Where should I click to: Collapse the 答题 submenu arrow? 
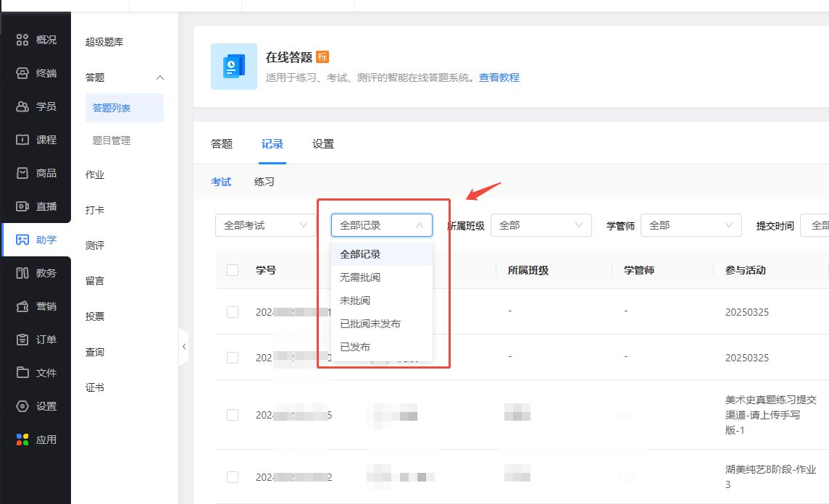click(160, 77)
